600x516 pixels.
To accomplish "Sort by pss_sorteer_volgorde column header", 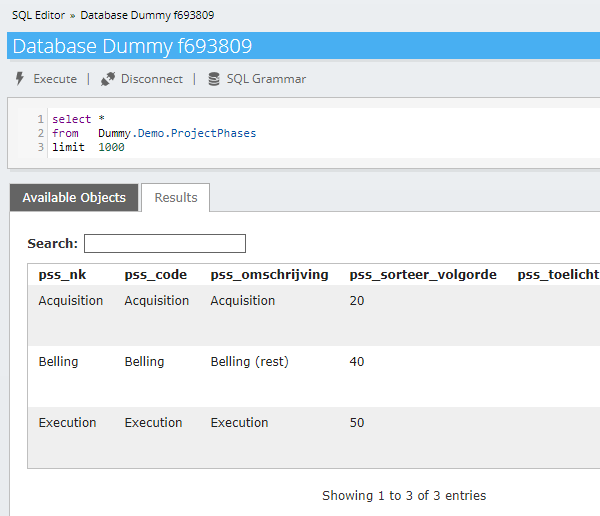I will click(x=423, y=274).
